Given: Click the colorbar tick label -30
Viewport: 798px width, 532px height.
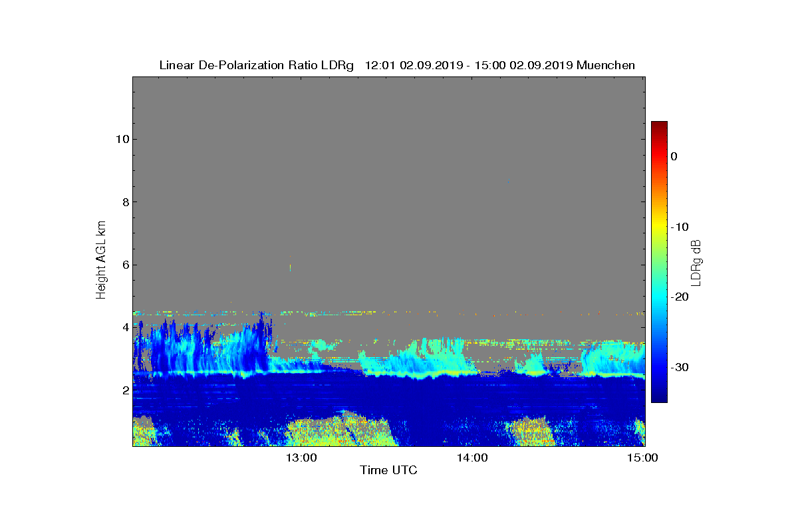Looking at the screenshot, I should point(680,368).
